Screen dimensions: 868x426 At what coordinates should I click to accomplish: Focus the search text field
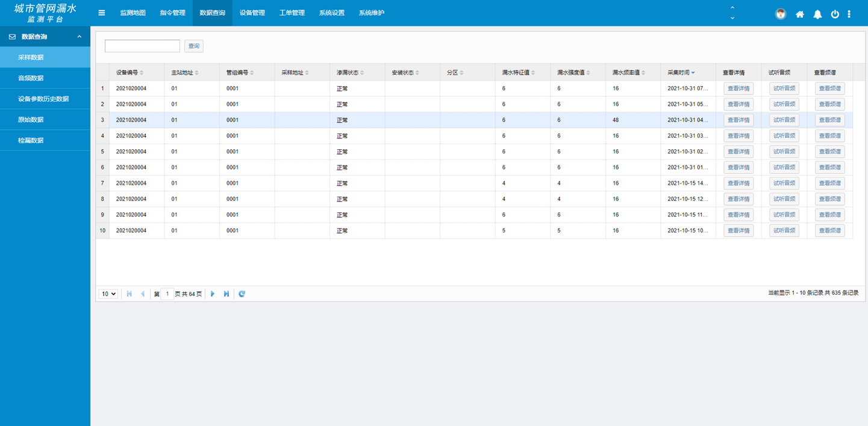click(x=142, y=46)
